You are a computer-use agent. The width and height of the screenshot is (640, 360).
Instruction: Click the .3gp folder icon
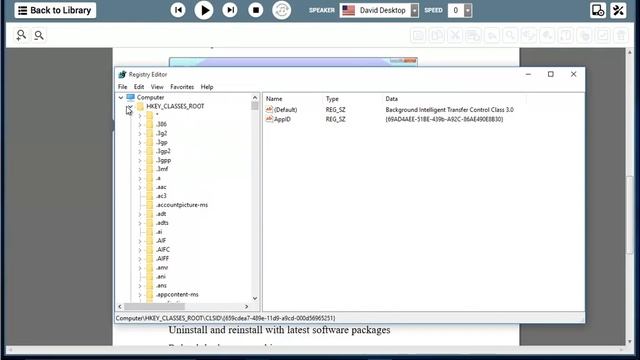click(x=150, y=142)
